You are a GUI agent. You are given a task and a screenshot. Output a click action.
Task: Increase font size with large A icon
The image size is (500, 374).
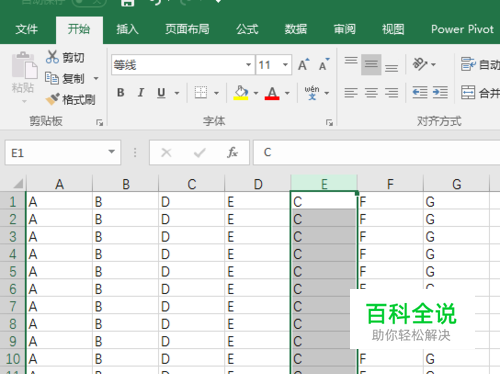pyautogui.click(x=303, y=65)
